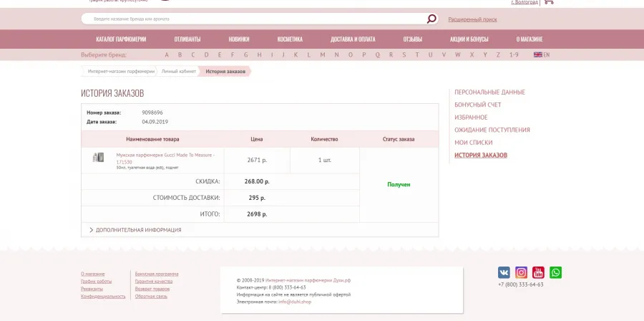Image resolution: width=644 pixels, height=321 pixels.
Task: Open Расширенный поиск link
Action: (x=472, y=19)
